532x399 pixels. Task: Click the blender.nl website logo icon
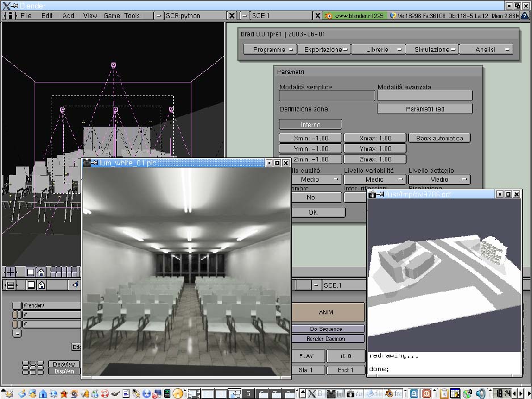pos(328,16)
